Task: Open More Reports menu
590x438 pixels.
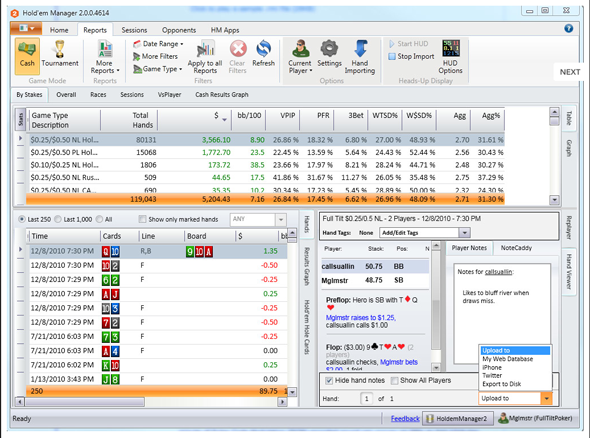Action: pyautogui.click(x=105, y=56)
